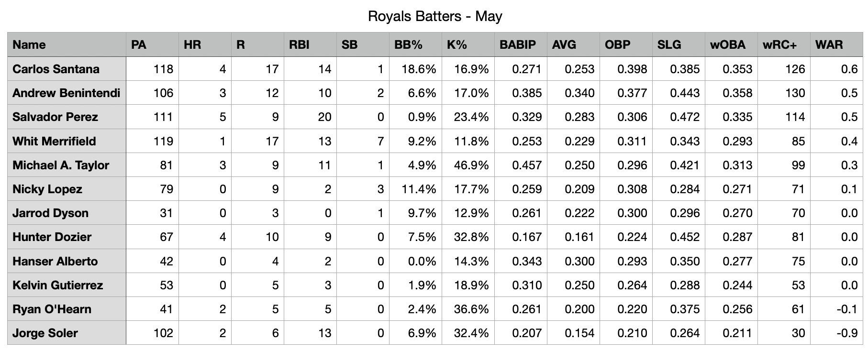Click Jorge Soler's -0.9 WAR cell
The height and width of the screenshot is (351, 868).
click(846, 333)
